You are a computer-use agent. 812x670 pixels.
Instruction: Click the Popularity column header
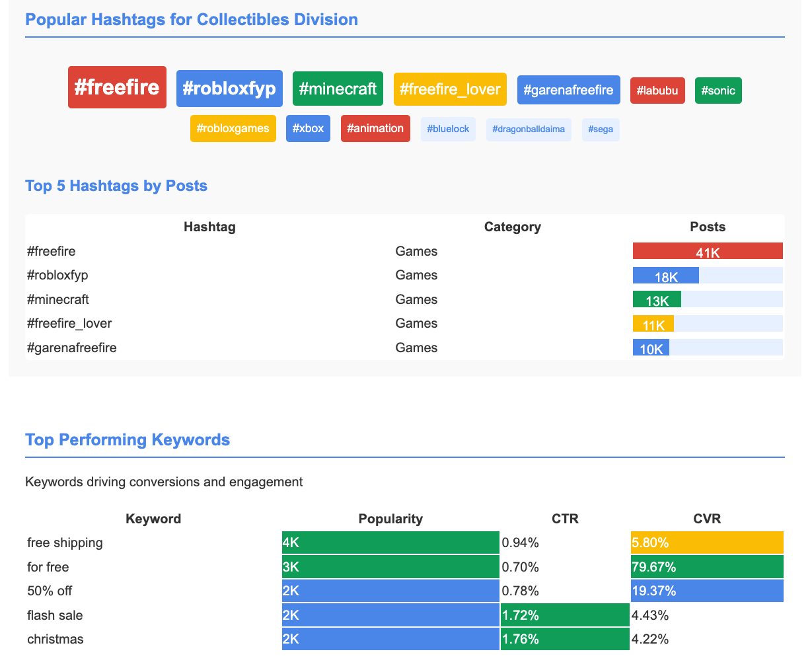[x=390, y=519]
